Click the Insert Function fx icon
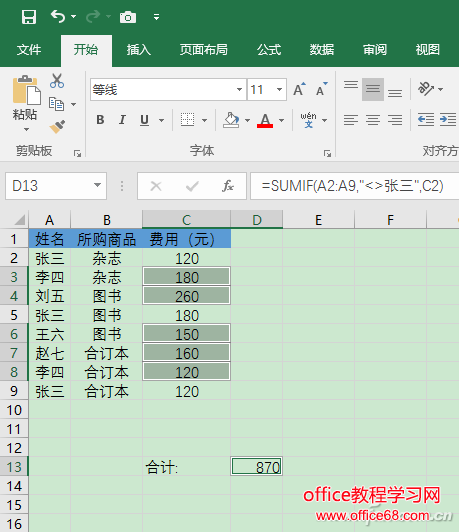This screenshot has width=459, height=532. click(228, 186)
